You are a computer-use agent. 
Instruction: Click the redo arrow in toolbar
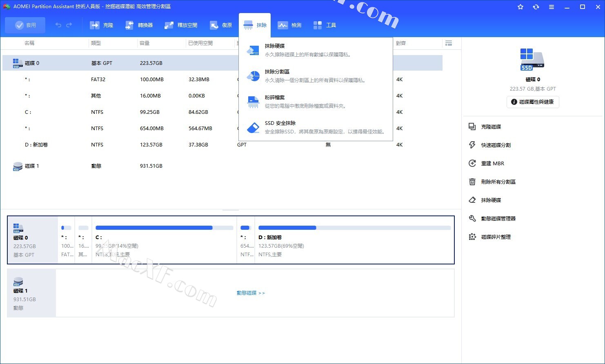(x=69, y=25)
